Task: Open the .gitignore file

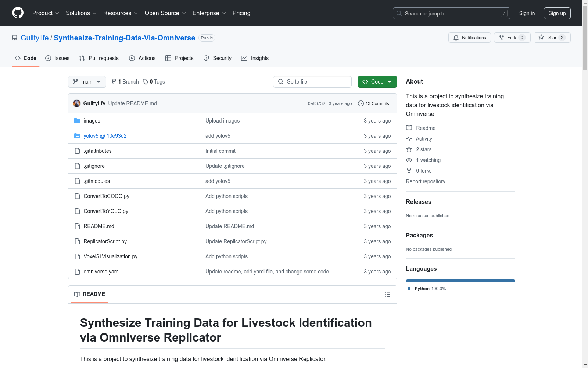Action: (x=94, y=166)
